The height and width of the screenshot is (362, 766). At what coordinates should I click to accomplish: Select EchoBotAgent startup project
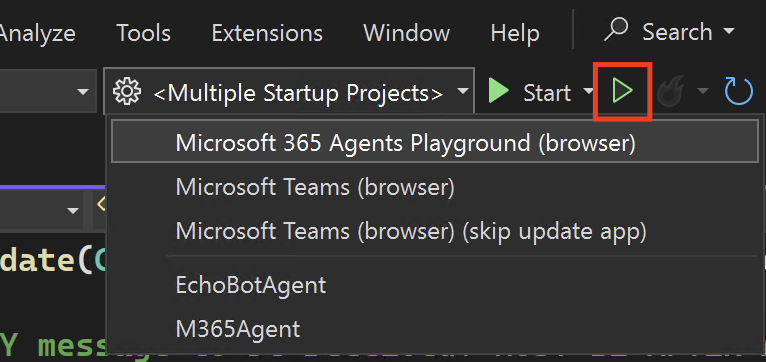435,285
